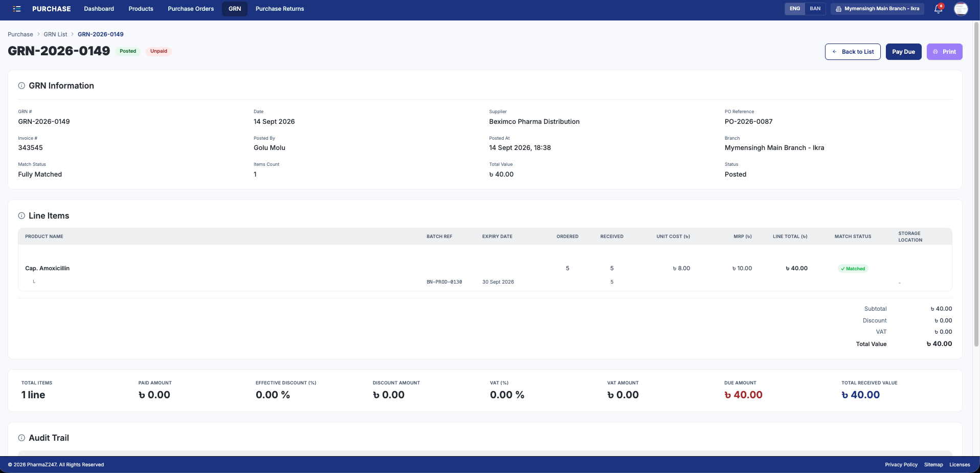This screenshot has height=473, width=980.
Task: Click the UNIT COST column header
Action: coord(673,236)
